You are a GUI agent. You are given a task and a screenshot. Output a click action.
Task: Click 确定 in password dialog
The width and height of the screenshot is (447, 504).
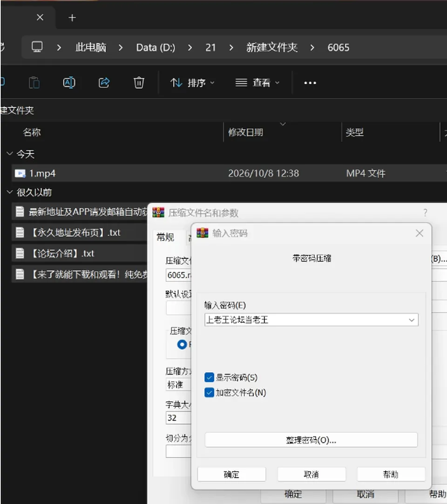pyautogui.click(x=231, y=474)
